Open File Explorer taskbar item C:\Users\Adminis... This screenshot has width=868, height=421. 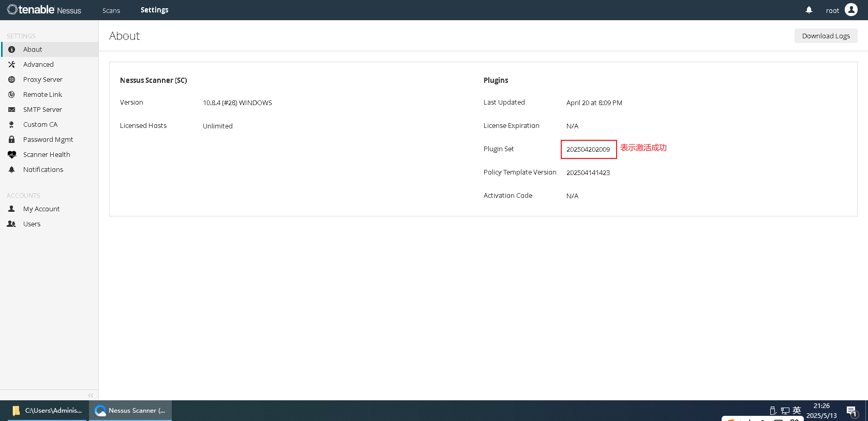click(47, 411)
